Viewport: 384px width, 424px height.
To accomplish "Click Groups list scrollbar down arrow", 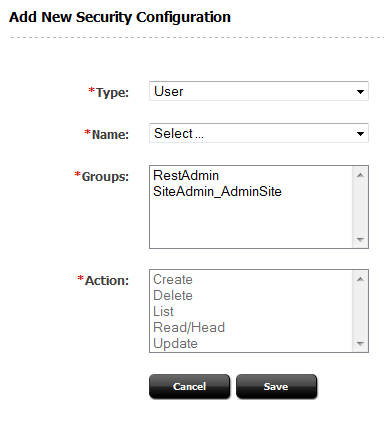I will click(x=360, y=239).
